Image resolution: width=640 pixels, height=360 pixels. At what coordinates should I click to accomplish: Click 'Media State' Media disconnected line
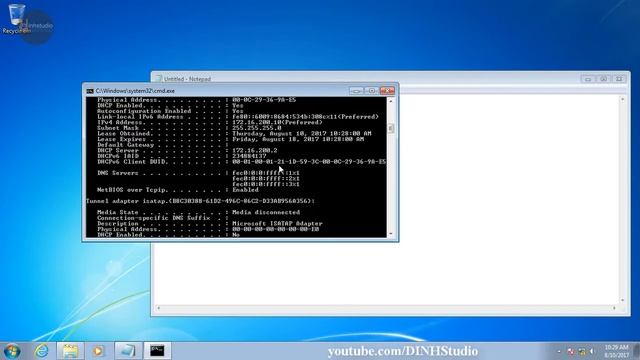click(x=198, y=212)
